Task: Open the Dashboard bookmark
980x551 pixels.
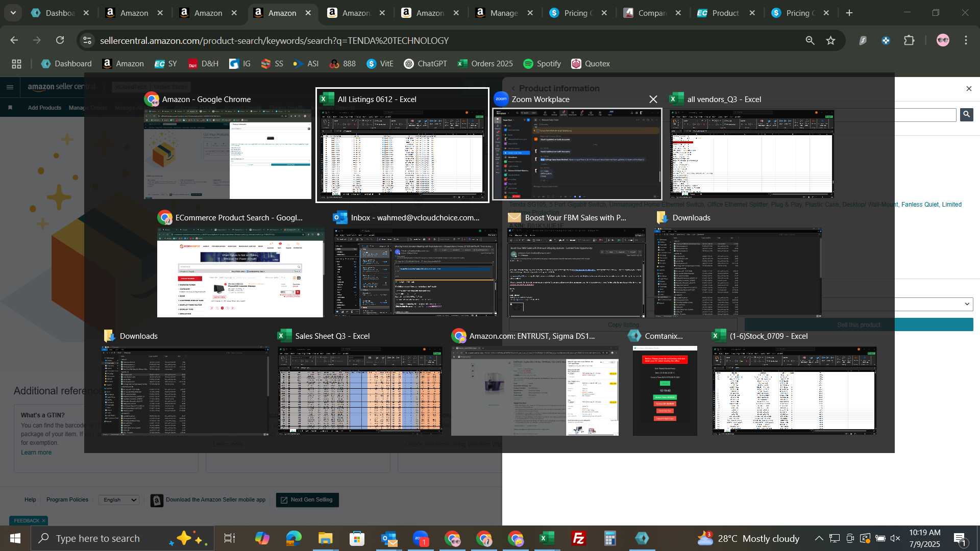Action: (66, 64)
